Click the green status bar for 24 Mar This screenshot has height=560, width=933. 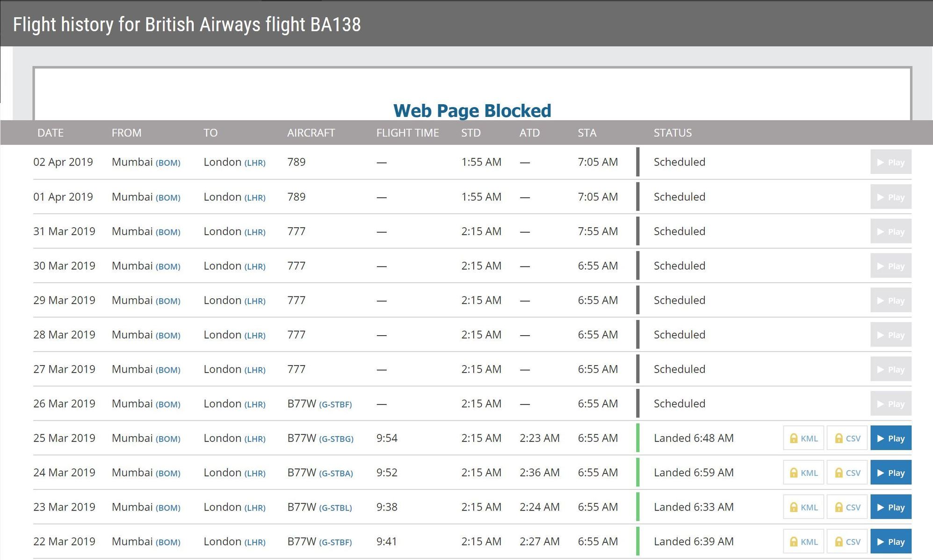[637, 472]
